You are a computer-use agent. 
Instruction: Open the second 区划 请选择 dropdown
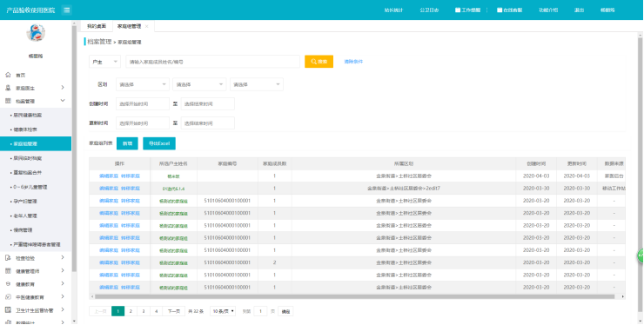[199, 84]
